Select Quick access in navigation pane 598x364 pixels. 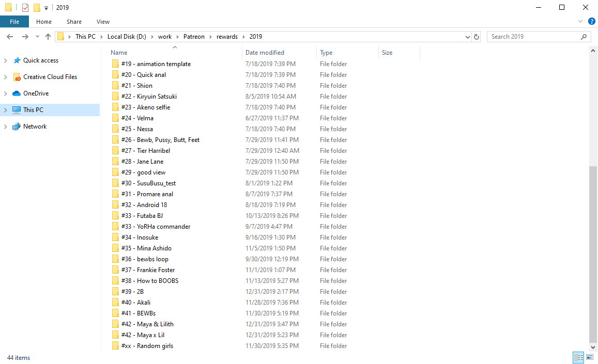tap(40, 60)
